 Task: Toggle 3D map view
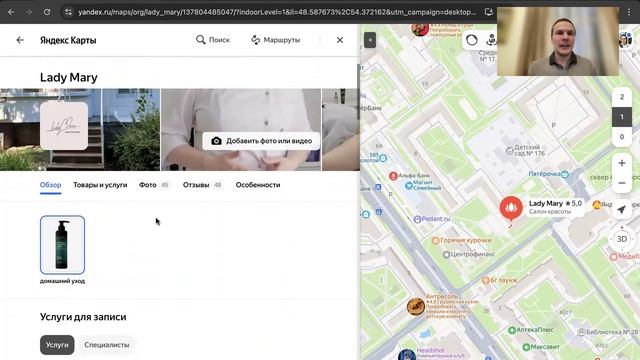(x=622, y=239)
